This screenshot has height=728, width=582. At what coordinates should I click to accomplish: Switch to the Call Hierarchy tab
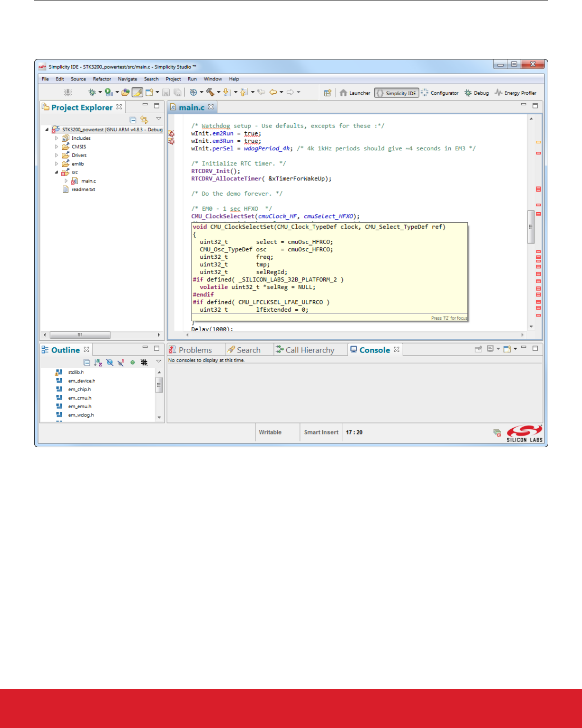tap(305, 350)
